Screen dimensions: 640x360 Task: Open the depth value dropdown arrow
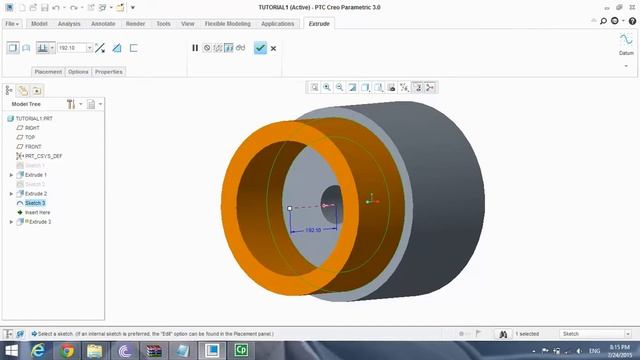coord(89,48)
